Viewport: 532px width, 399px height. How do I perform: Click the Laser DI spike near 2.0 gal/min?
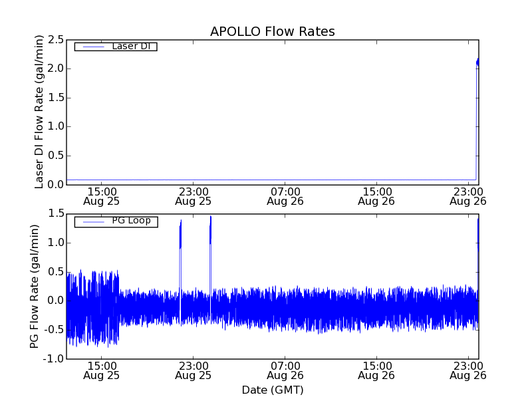pos(477,63)
